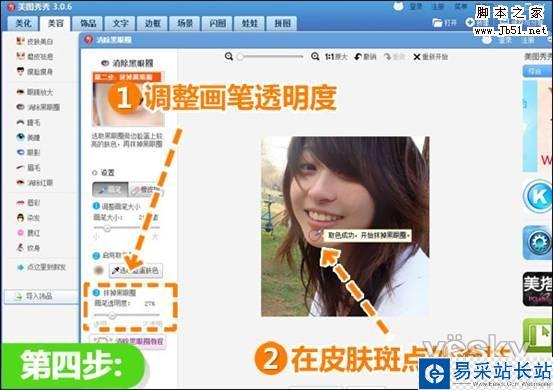The width and height of the screenshot is (553, 390).
Task: Open the 消除黑眼圈教程 tutorial link
Action: [128, 341]
